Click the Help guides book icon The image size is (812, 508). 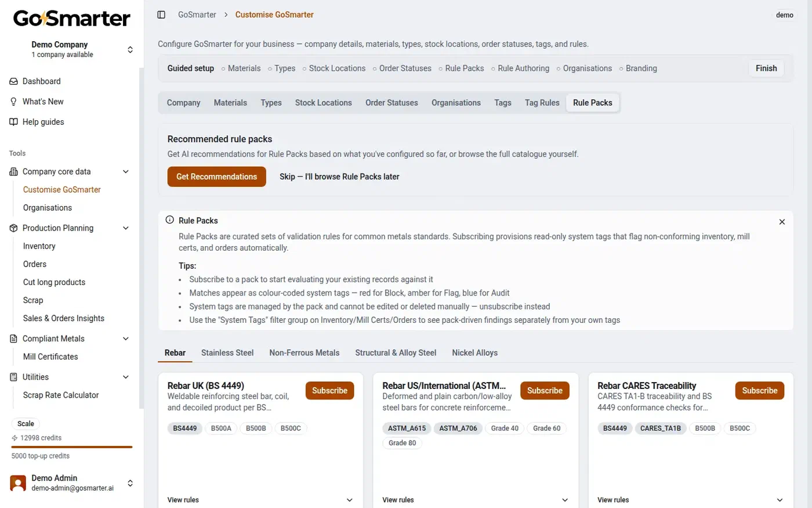[13, 122]
